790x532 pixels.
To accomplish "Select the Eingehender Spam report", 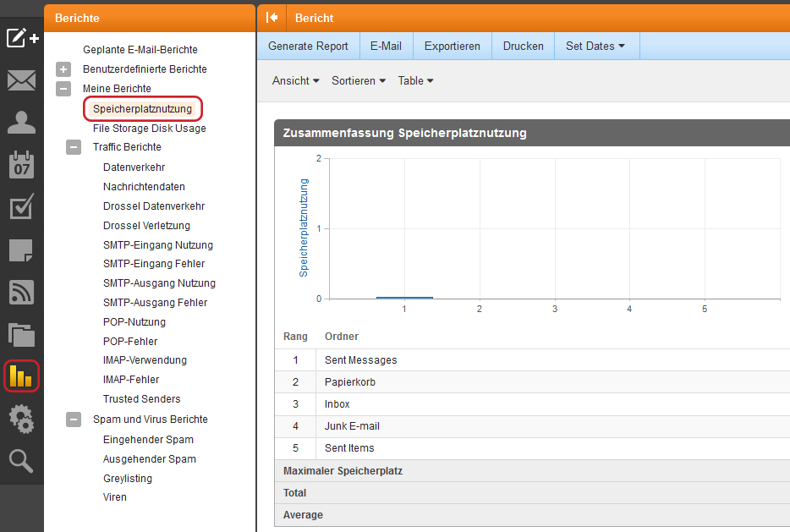I will 148,440.
